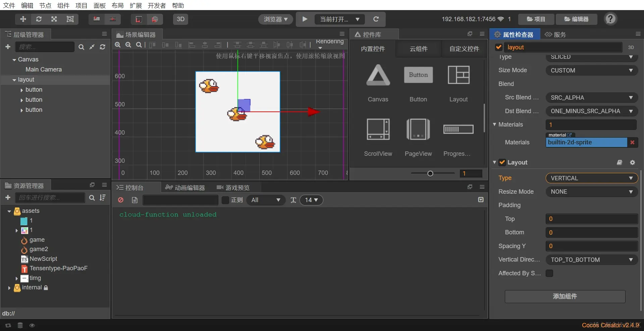Open Layout component settings gear
Screen dimensions: 644x331
(x=633, y=162)
